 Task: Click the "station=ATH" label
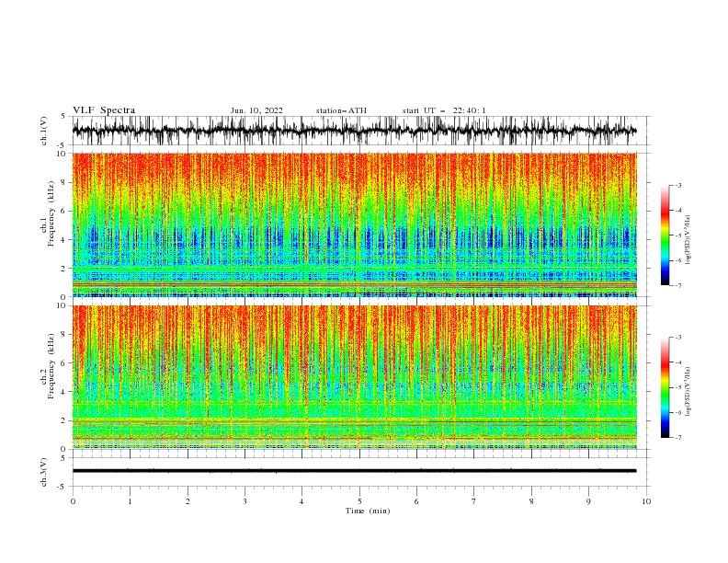[341, 110]
